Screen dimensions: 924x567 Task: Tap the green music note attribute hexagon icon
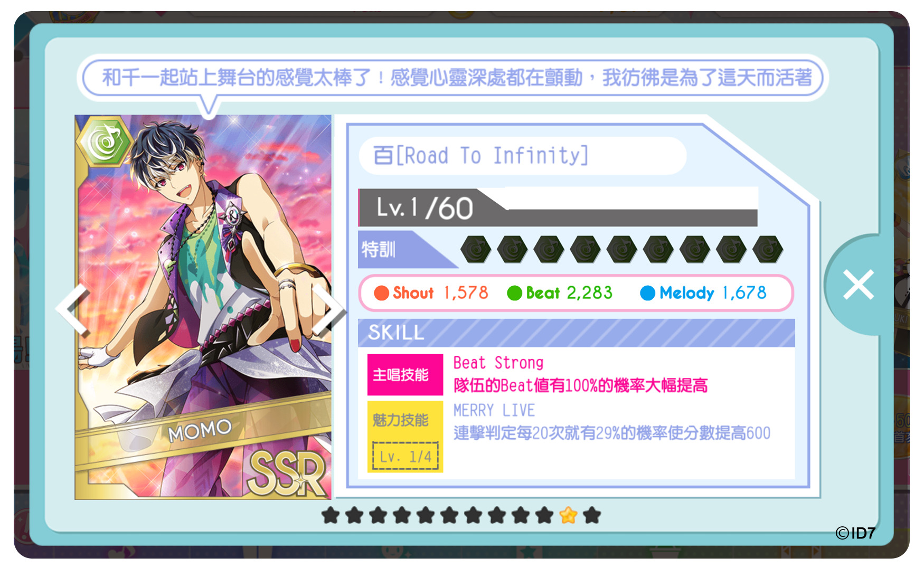[106, 141]
